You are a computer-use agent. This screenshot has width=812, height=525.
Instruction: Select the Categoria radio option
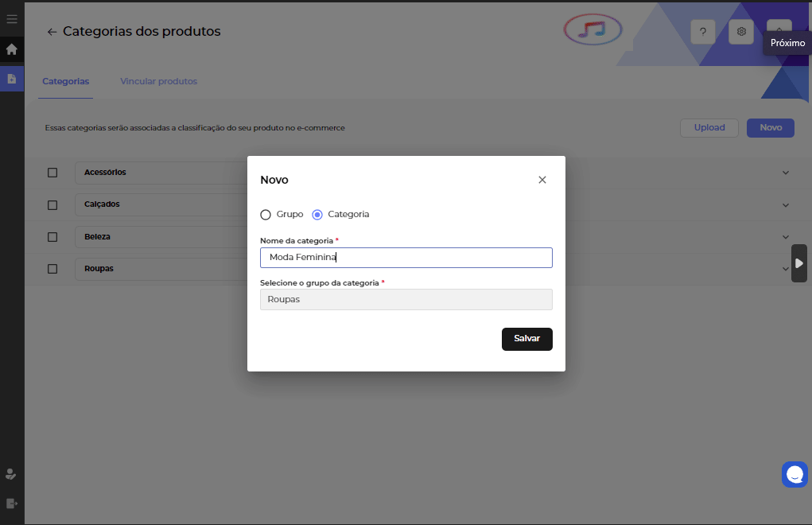(x=317, y=215)
